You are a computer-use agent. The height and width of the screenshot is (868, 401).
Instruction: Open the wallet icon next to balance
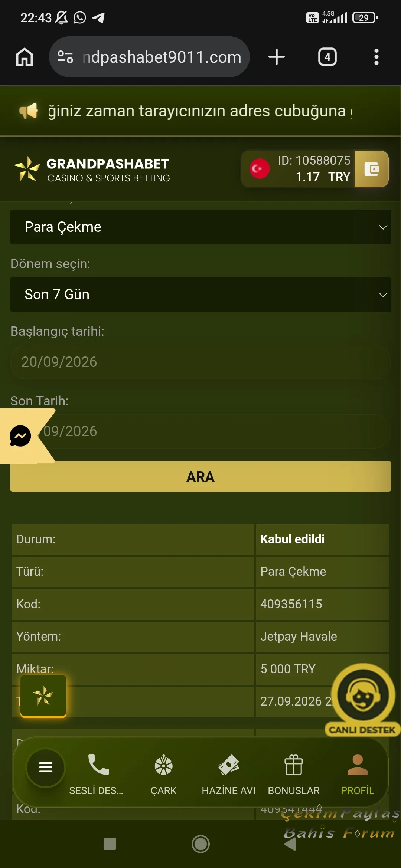click(x=371, y=169)
